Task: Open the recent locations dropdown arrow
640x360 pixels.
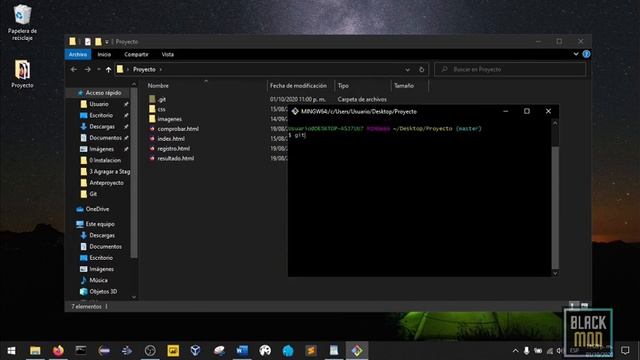Action: pos(98,69)
